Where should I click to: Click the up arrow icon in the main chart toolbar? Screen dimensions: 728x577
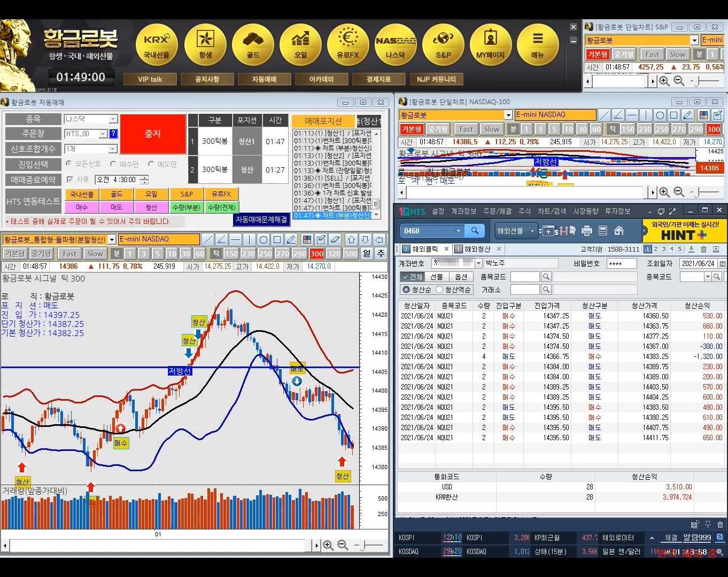(x=351, y=239)
